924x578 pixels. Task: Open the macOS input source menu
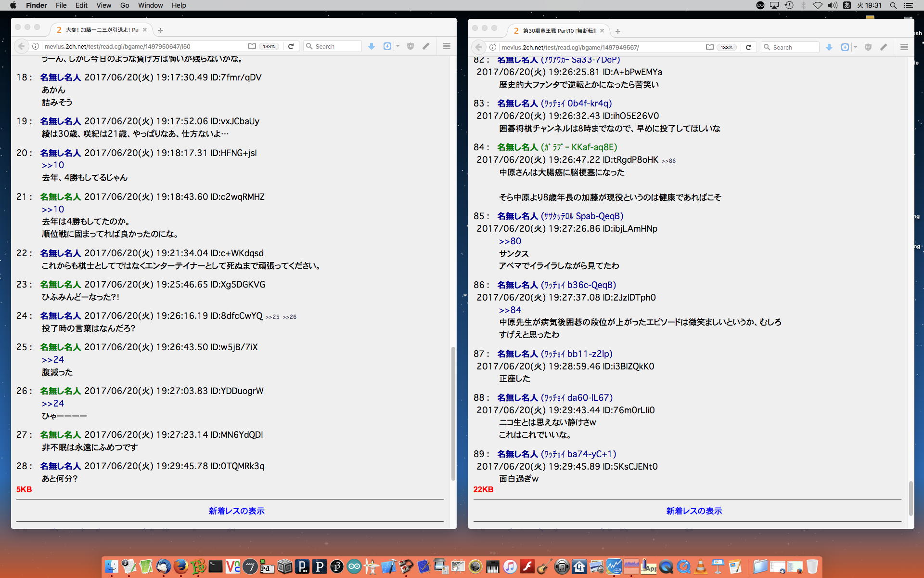pos(847,5)
